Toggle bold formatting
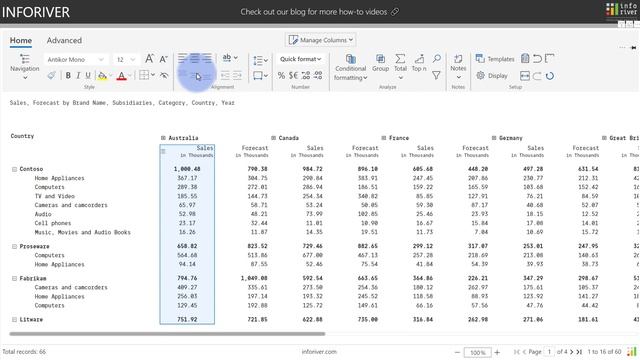This screenshot has height=360, width=640. click(x=68, y=76)
